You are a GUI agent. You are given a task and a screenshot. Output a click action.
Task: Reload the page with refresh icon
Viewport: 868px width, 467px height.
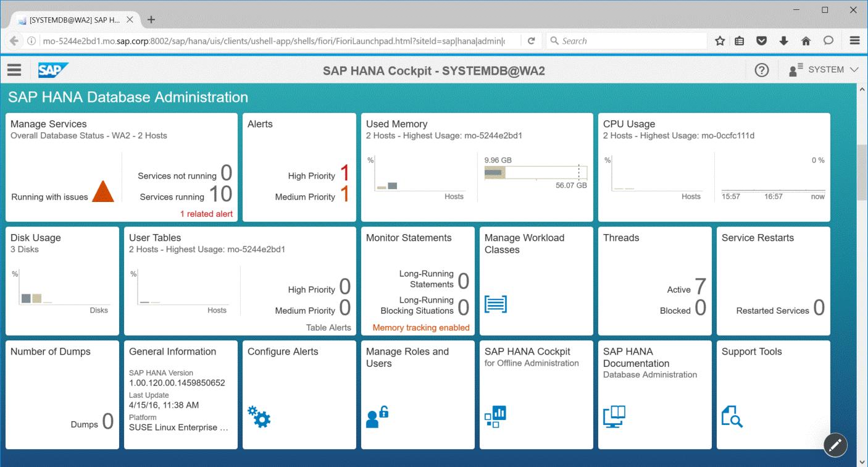531,41
